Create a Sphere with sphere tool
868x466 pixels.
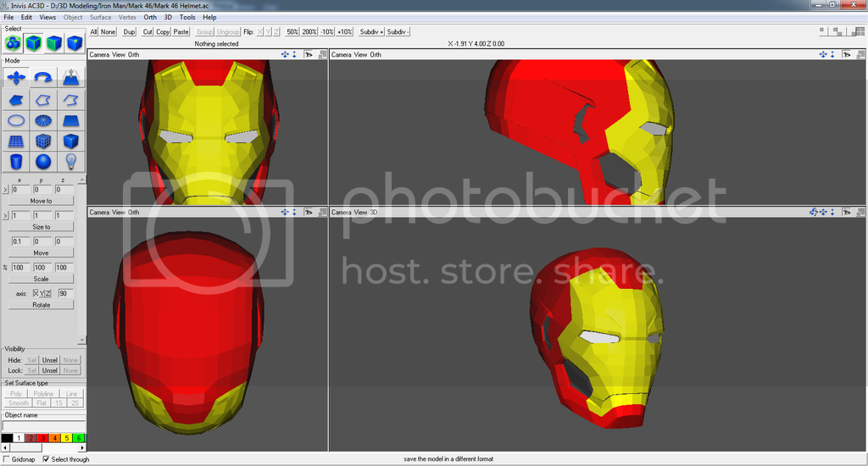43,162
